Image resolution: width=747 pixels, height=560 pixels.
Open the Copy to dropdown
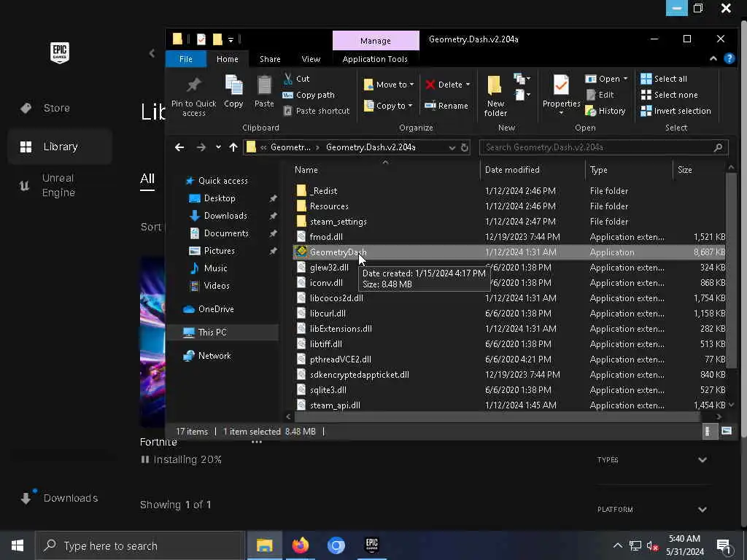click(x=388, y=106)
